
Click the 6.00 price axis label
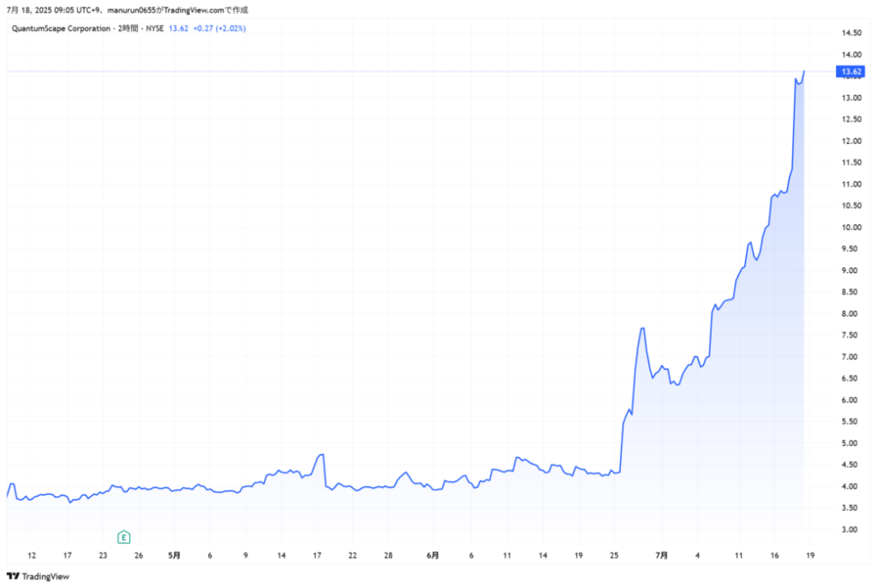[850, 401]
